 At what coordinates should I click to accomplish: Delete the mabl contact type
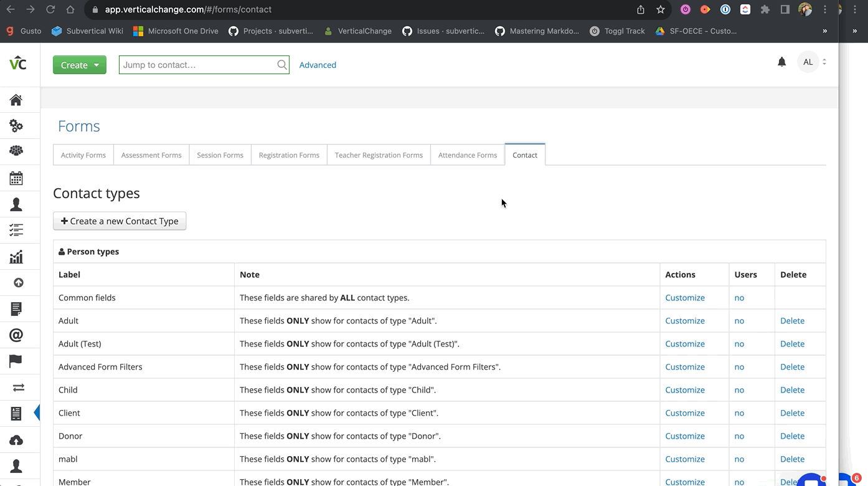pyautogui.click(x=792, y=459)
